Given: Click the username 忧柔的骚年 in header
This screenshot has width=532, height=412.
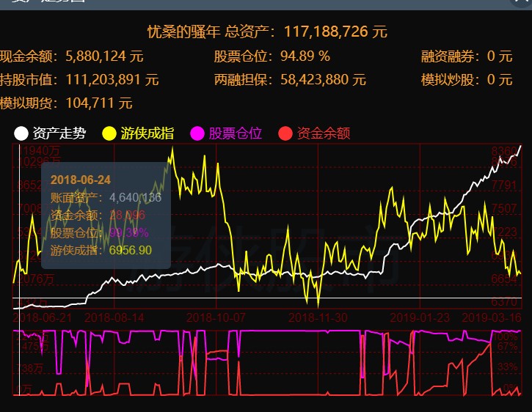Looking at the screenshot, I should pyautogui.click(x=183, y=32).
